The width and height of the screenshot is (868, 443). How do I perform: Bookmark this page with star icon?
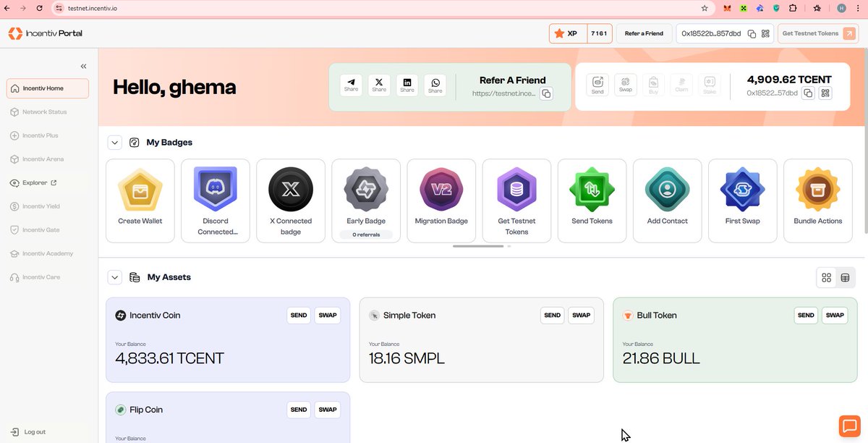pos(705,8)
